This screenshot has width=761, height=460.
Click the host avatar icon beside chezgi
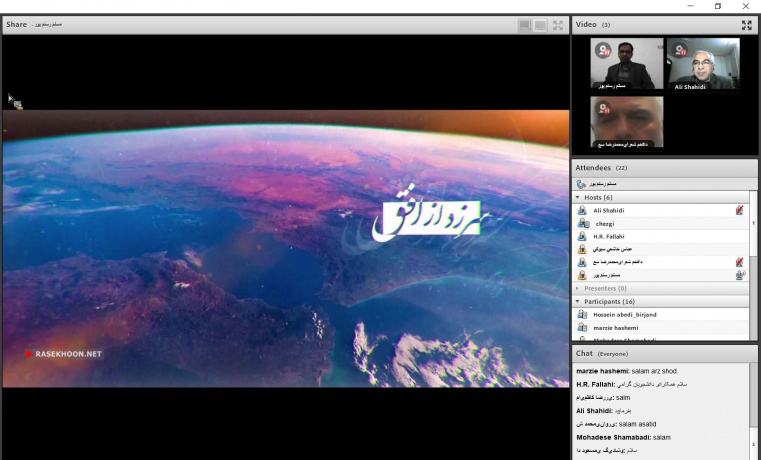[x=581, y=224]
